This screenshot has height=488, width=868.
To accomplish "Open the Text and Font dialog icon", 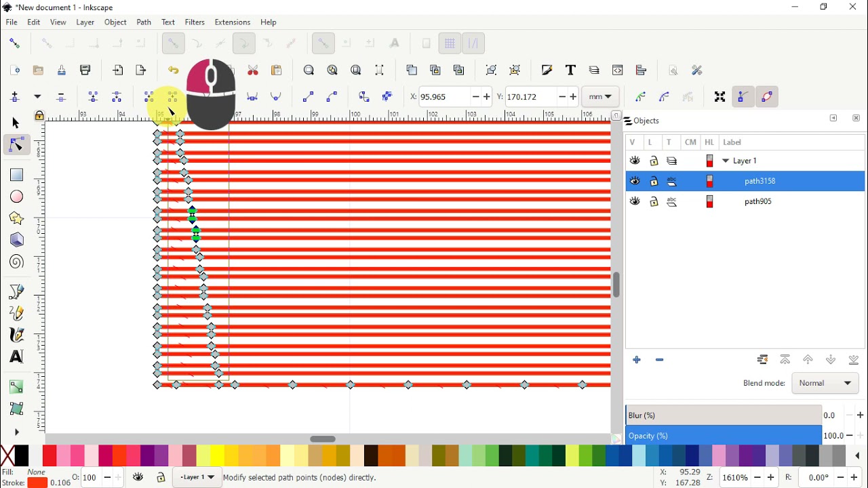I will tap(572, 70).
